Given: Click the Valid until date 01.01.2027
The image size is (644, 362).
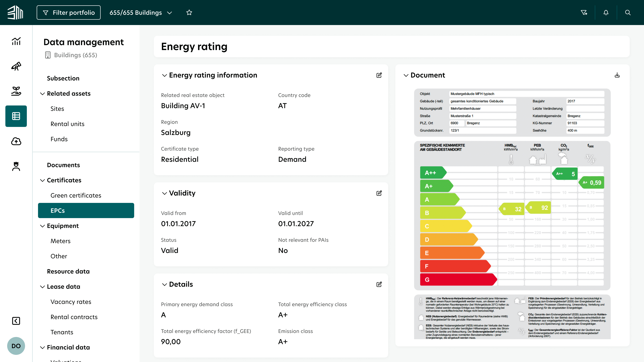Looking at the screenshot, I should point(296,224).
